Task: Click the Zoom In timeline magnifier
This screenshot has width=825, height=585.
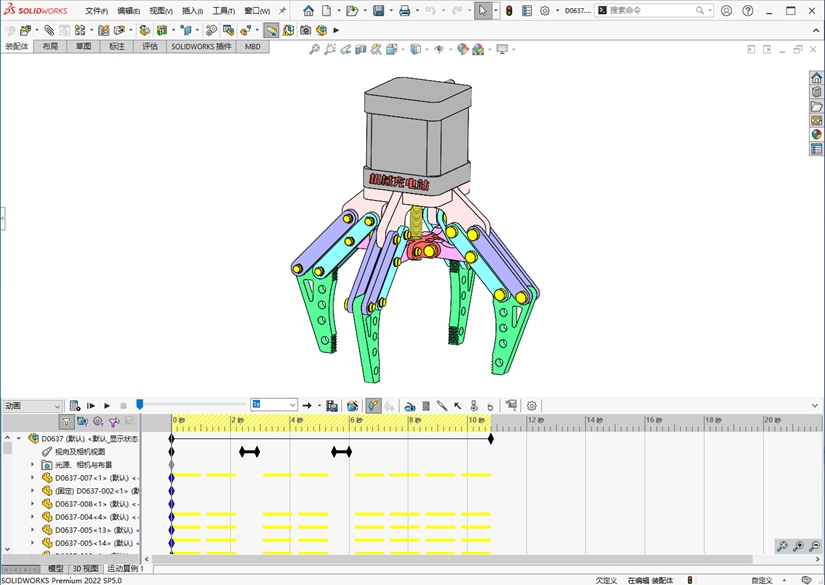Action: click(799, 547)
